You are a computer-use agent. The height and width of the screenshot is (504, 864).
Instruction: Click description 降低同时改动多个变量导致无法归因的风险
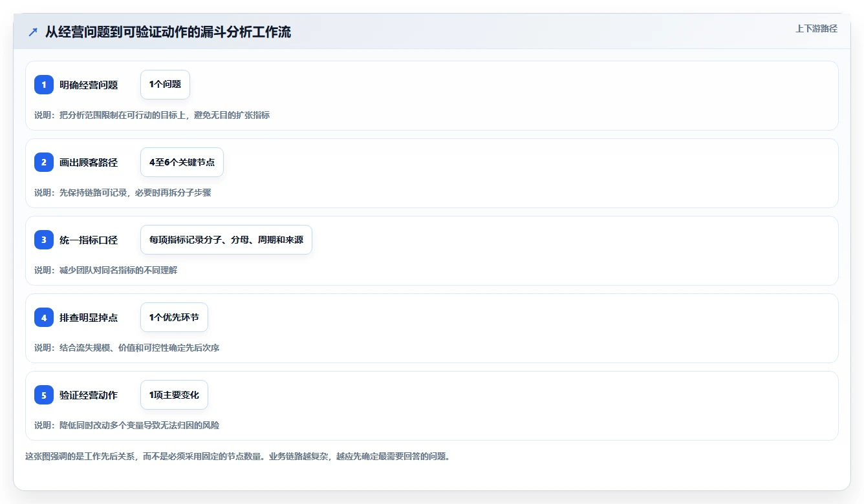pyautogui.click(x=127, y=425)
